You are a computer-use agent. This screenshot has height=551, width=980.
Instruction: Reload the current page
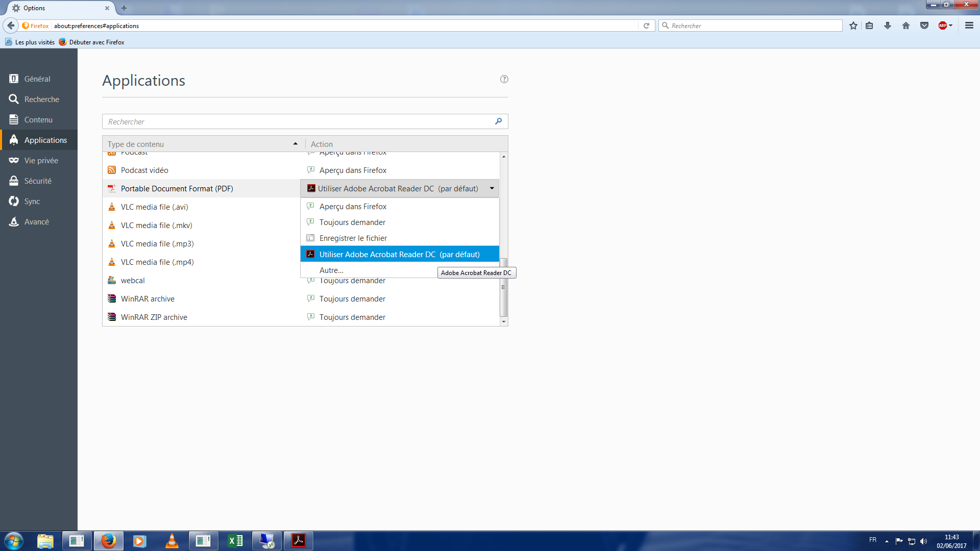click(646, 26)
